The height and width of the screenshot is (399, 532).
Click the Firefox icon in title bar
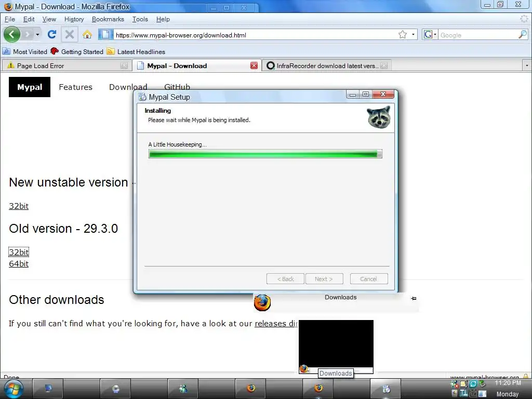(8, 6)
